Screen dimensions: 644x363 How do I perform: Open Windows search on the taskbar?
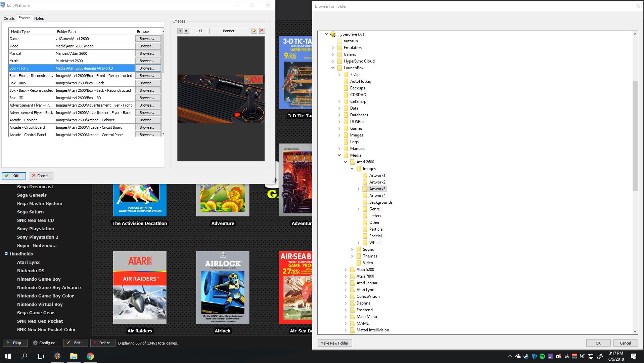click(24, 356)
